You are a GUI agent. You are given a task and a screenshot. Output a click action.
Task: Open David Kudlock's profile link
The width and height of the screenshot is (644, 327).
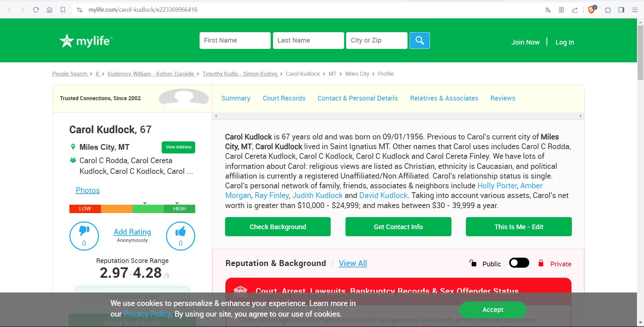[x=383, y=195]
